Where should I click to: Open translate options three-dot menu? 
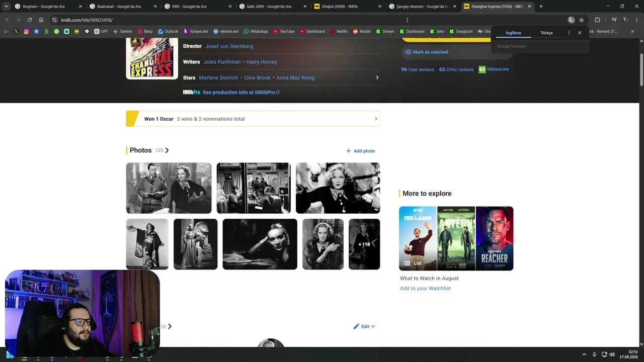pyautogui.click(x=569, y=33)
